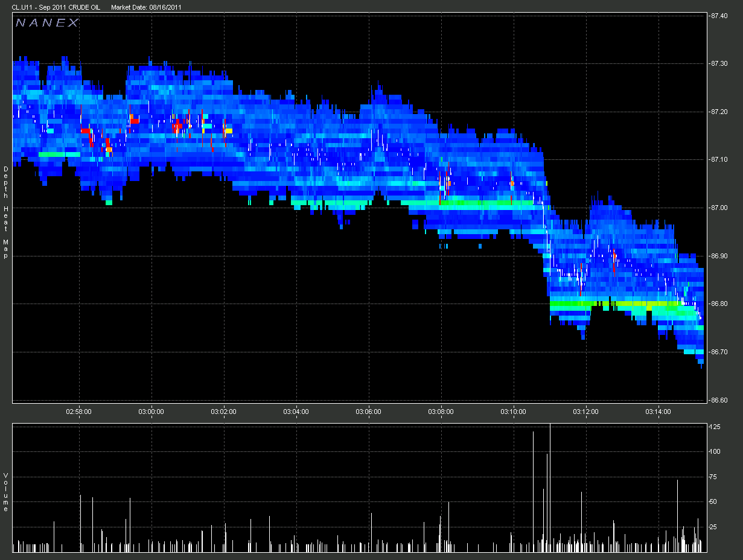Click the 03:00:00 time axis label
The image size is (743, 560).
click(x=151, y=411)
